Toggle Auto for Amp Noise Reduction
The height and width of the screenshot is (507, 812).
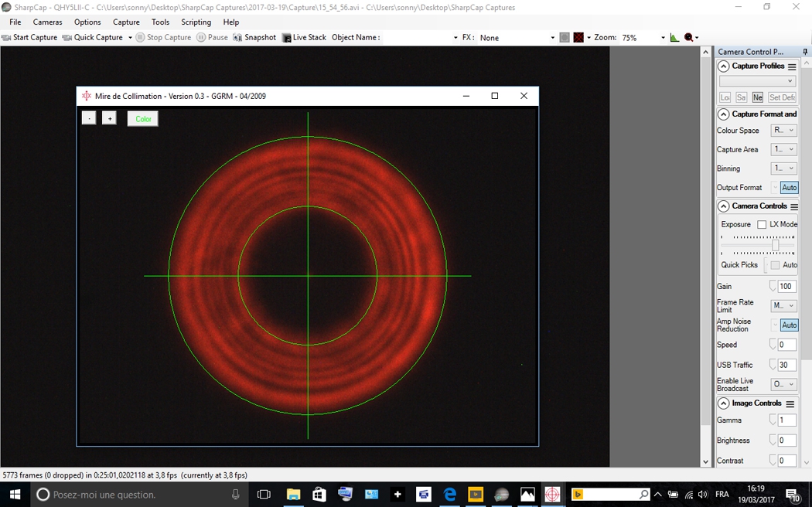[790, 325]
